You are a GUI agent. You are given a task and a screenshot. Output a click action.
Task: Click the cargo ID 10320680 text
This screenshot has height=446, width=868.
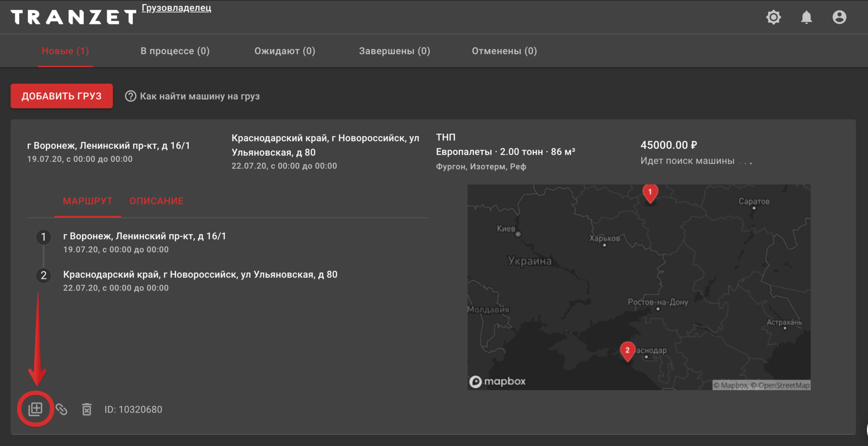[133, 409]
